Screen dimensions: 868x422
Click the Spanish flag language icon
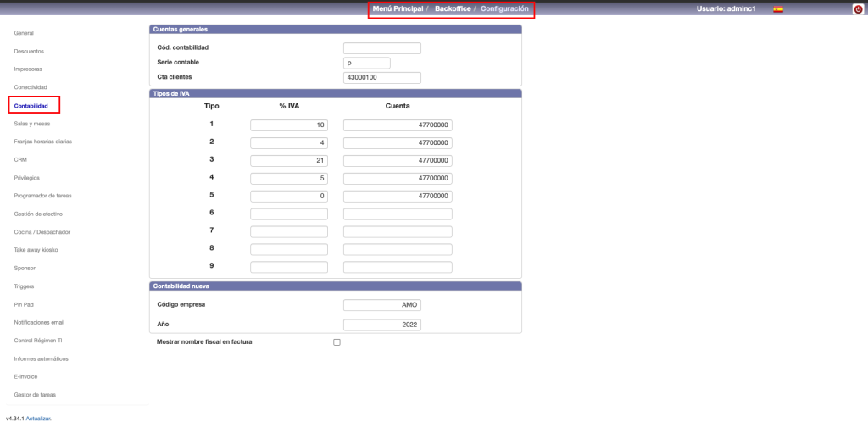tap(778, 9)
